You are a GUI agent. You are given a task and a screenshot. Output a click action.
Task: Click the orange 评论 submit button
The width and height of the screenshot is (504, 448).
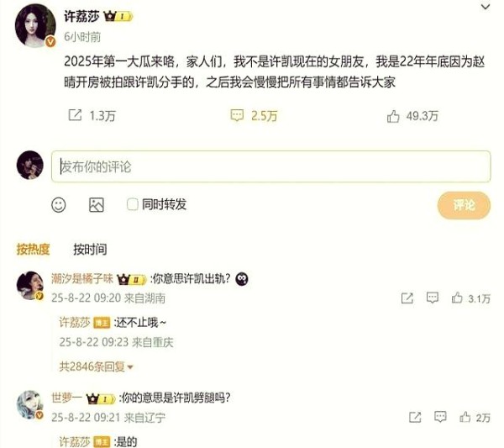(464, 205)
